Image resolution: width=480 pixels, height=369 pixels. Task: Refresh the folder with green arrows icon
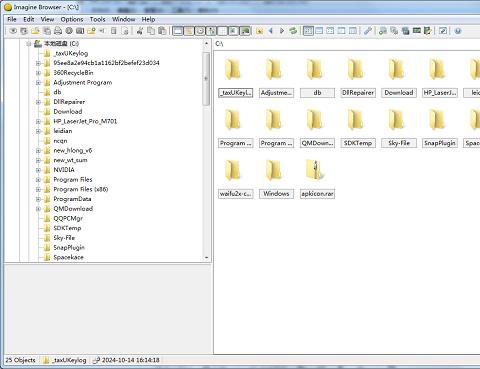(293, 31)
